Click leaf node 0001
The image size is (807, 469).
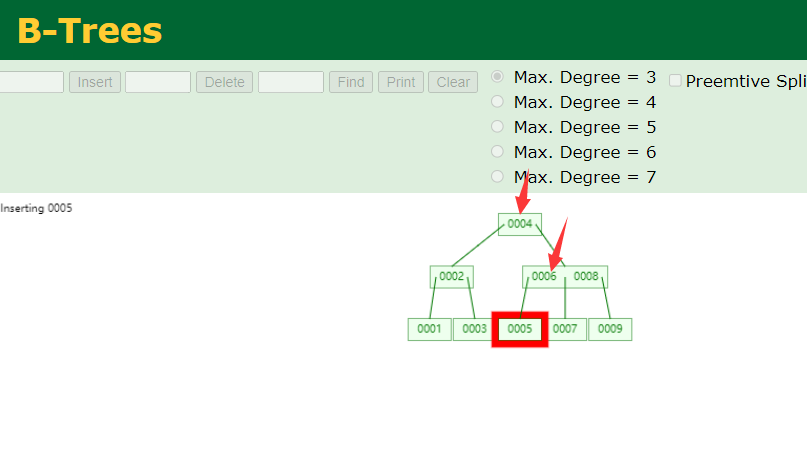[429, 329]
